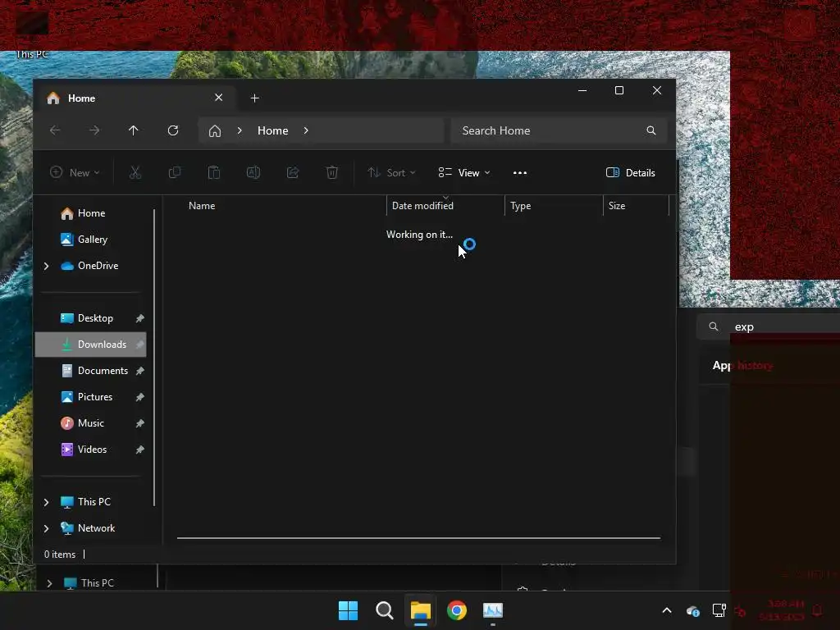Open pinned Documents folder
The height and width of the screenshot is (630, 840).
103,371
